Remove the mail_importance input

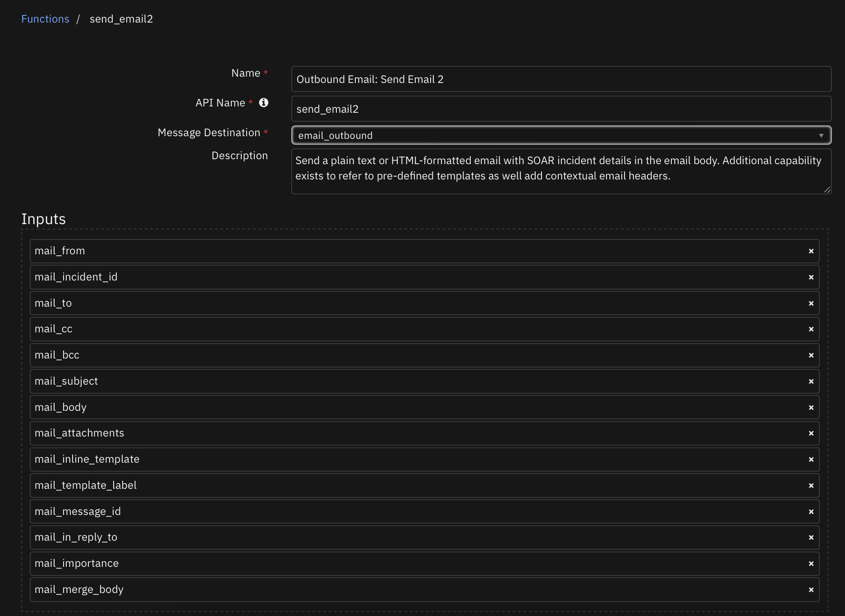(811, 564)
